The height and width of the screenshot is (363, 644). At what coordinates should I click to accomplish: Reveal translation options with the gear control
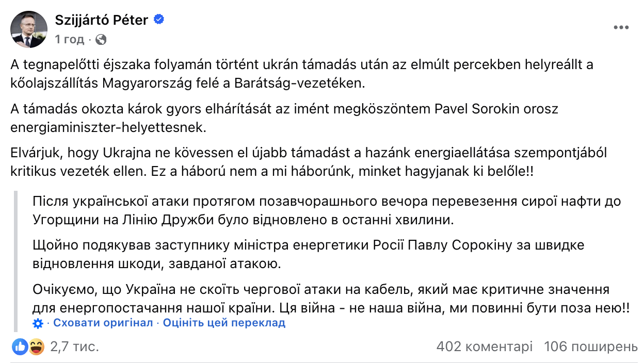pyautogui.click(x=37, y=323)
